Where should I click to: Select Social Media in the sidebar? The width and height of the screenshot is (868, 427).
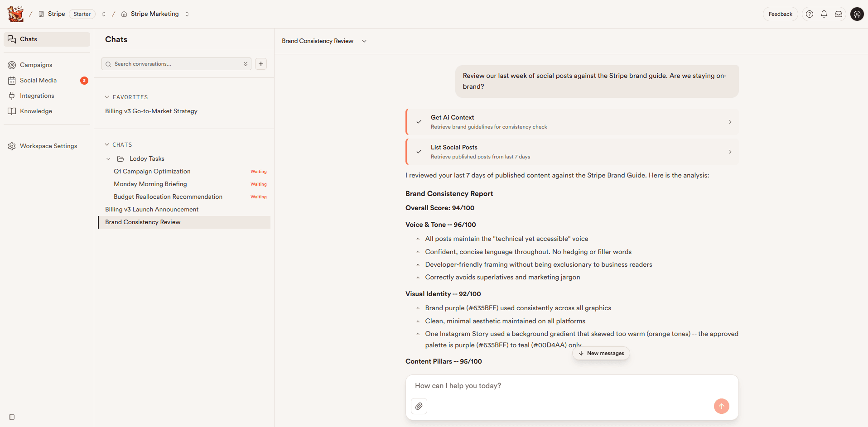point(38,80)
